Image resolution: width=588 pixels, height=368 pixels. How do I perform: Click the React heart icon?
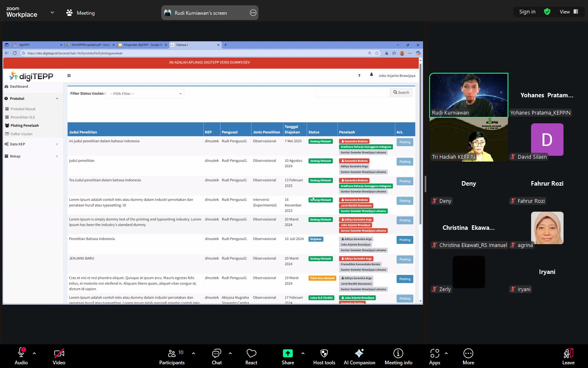[x=251, y=354]
